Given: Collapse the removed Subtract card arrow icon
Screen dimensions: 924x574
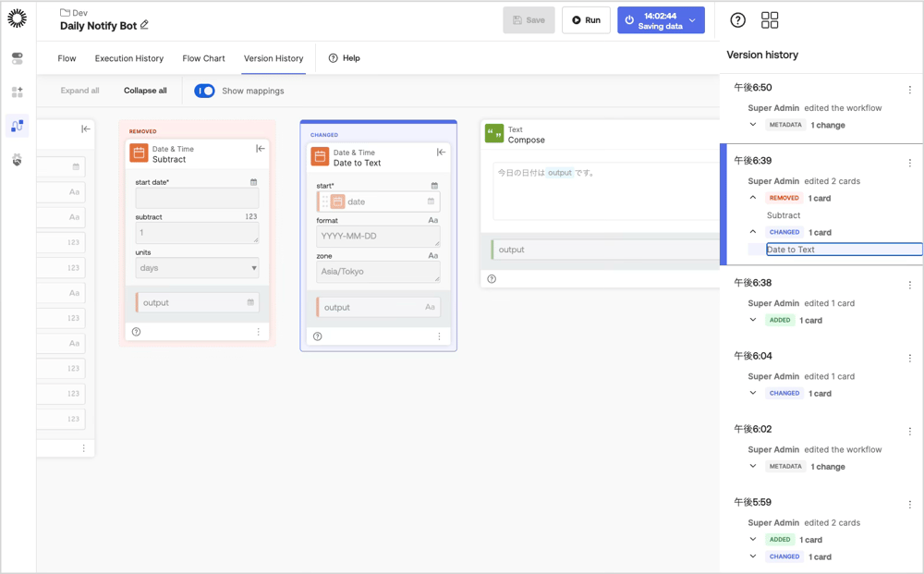Looking at the screenshot, I should tap(261, 149).
